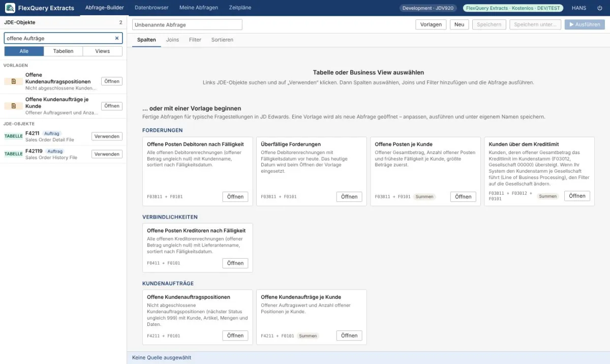Click the document icon for Offene Kundenauftragspositionen template
610x364 pixels.
(x=14, y=81)
